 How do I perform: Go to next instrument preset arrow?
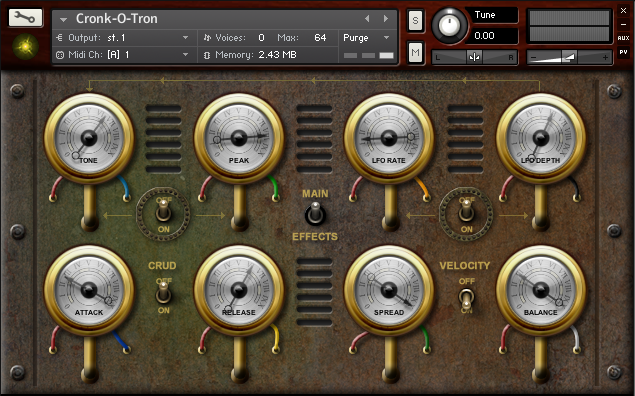(x=386, y=19)
